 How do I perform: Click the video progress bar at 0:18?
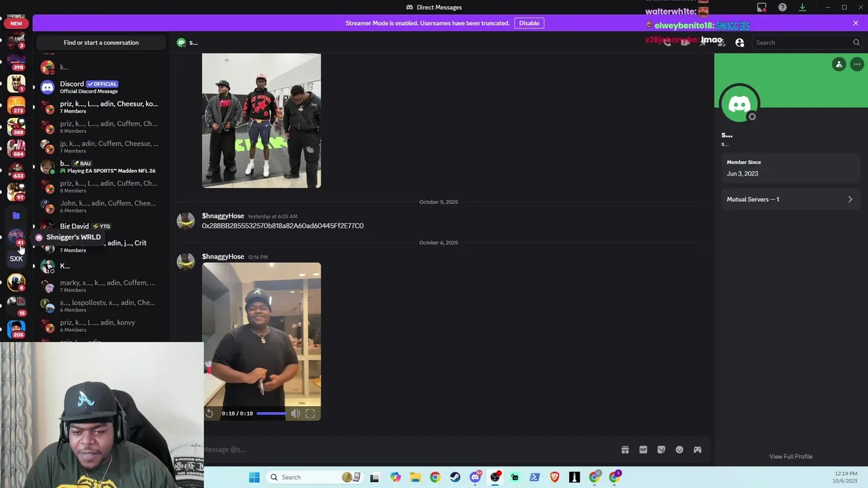(x=271, y=413)
